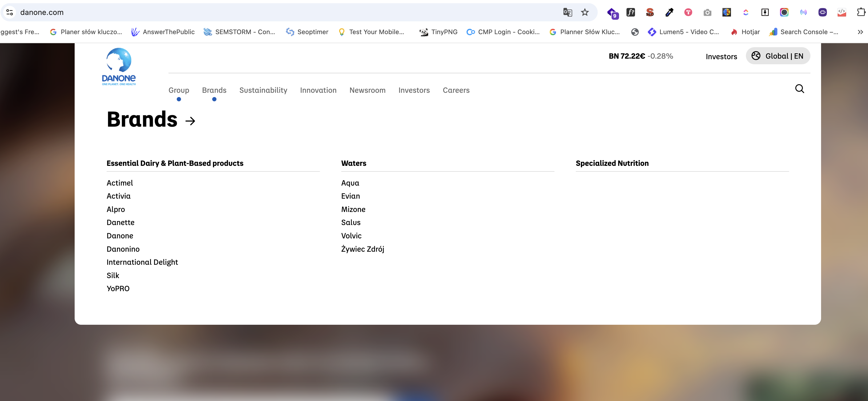The width and height of the screenshot is (868, 401).
Task: Open the Actimel brand link
Action: point(120,183)
